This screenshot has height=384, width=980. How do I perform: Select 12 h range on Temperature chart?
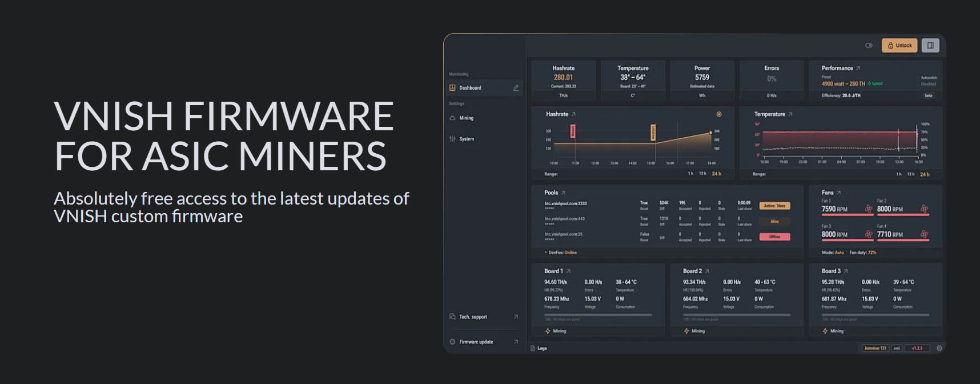tap(911, 174)
